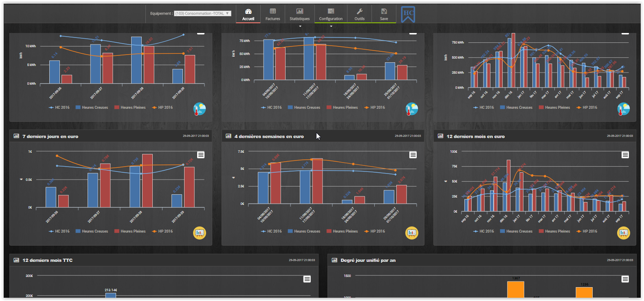Open the Factures tab
Screen dimensions: 644x301
[273, 14]
